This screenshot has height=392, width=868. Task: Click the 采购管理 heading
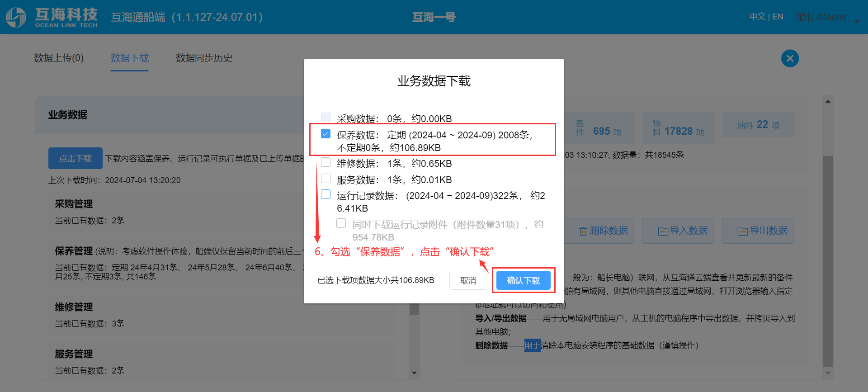pyautogui.click(x=74, y=204)
